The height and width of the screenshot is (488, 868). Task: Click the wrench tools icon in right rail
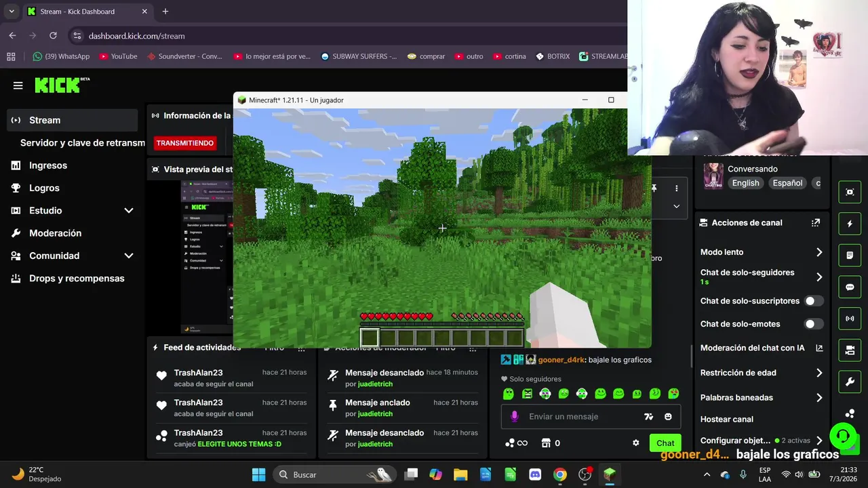point(850,382)
